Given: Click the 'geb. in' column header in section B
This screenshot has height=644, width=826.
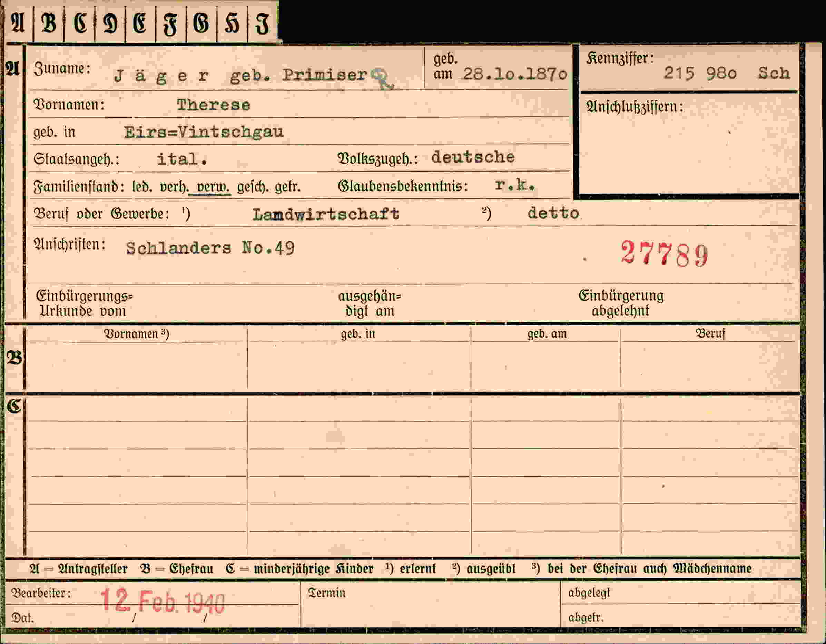Looking at the screenshot, I should coord(358,334).
